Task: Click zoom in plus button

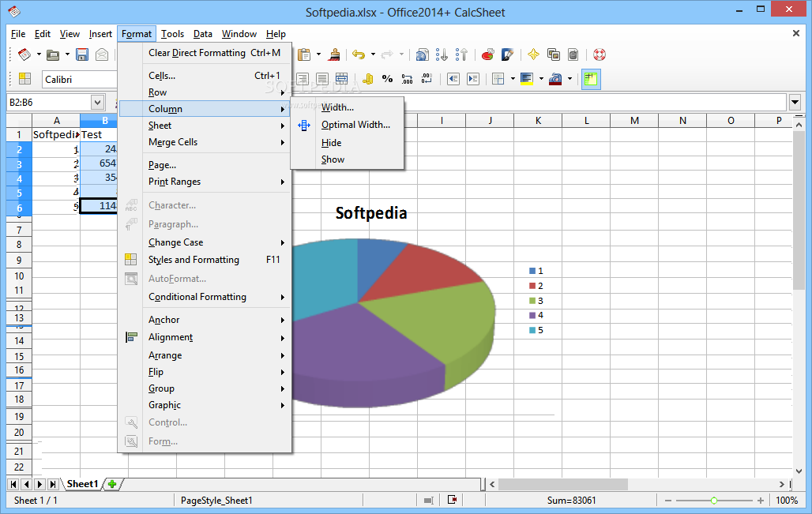Action: (x=760, y=501)
